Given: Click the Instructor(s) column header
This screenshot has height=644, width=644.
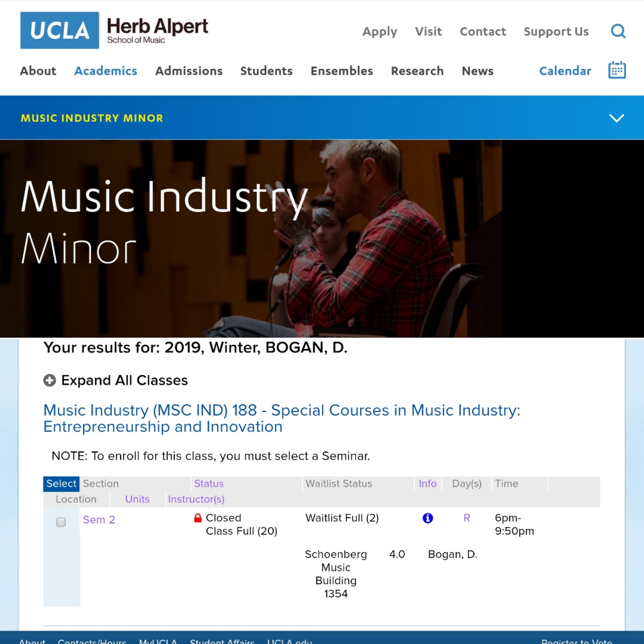Looking at the screenshot, I should (x=196, y=499).
